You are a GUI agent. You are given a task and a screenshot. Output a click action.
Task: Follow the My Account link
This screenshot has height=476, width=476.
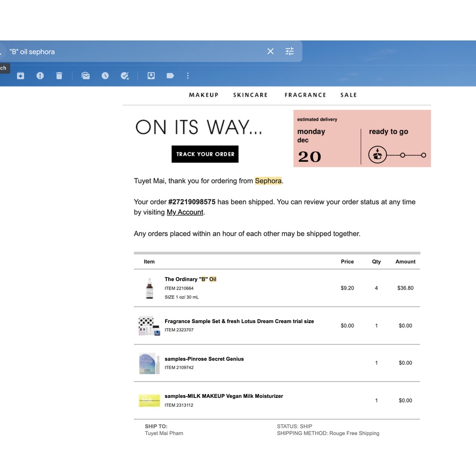click(185, 212)
